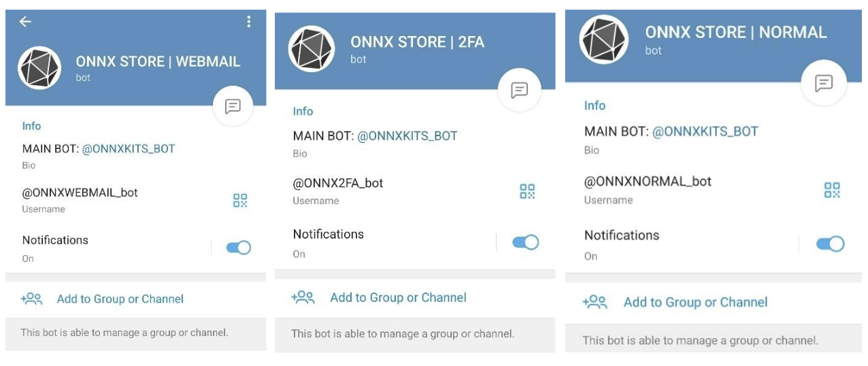The image size is (868, 366).
Task: View ONNX STORE | WEBMAIL profile picture
Action: point(39,68)
